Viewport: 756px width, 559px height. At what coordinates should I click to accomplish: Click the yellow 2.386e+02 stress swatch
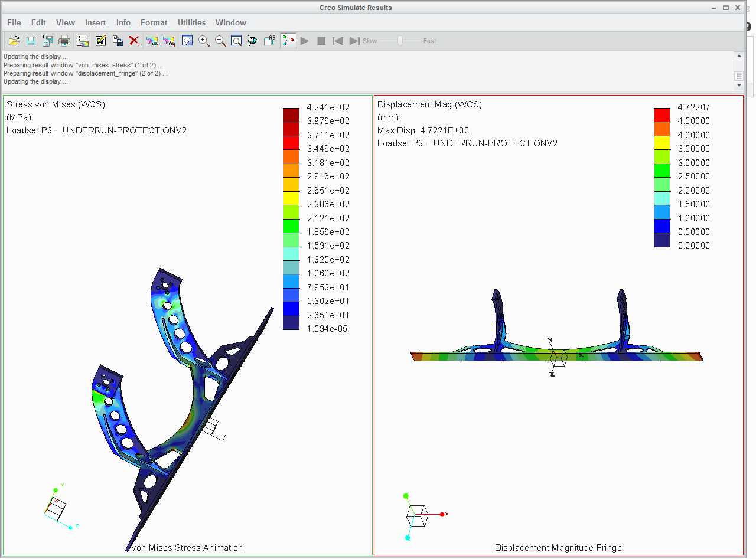pos(291,197)
